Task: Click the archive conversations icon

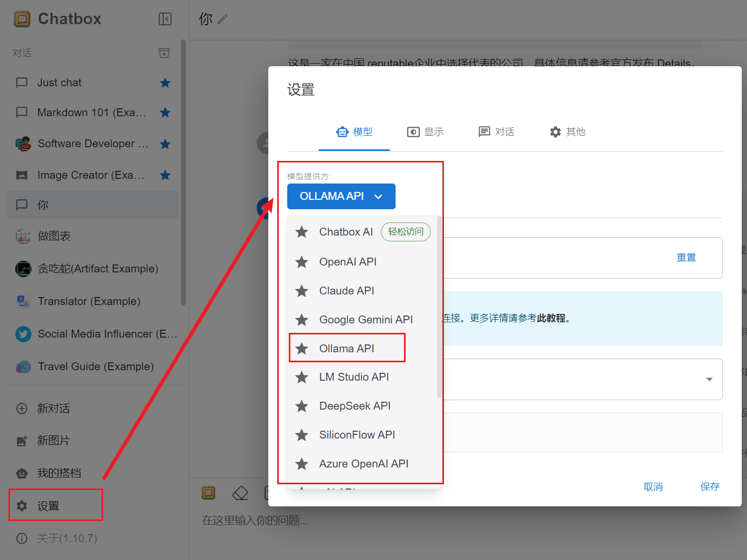Action: pyautogui.click(x=164, y=53)
